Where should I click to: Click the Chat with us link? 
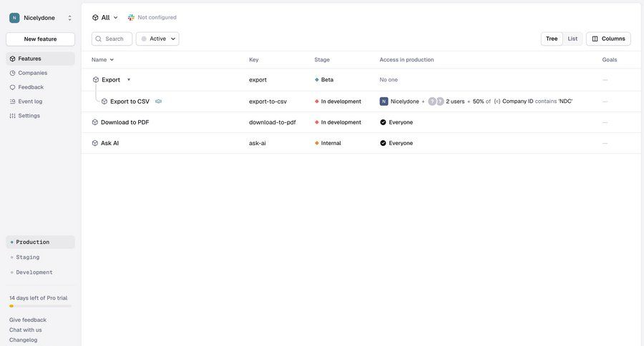(26, 330)
